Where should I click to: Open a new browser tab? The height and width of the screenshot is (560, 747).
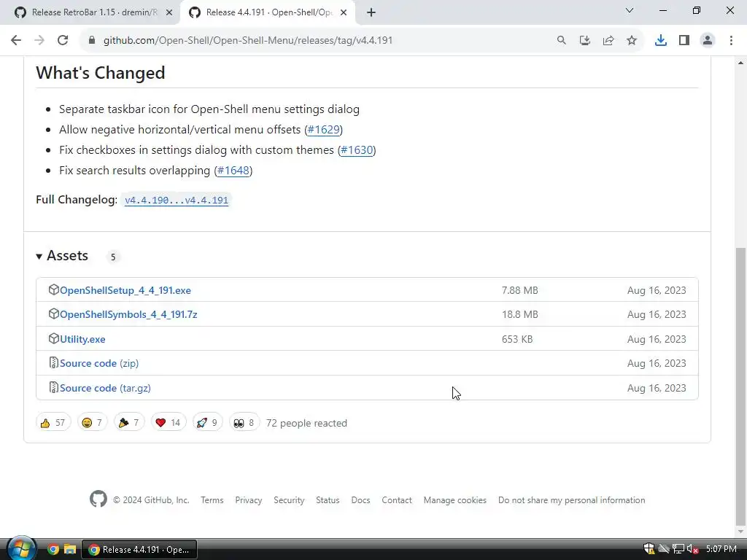coord(371,12)
